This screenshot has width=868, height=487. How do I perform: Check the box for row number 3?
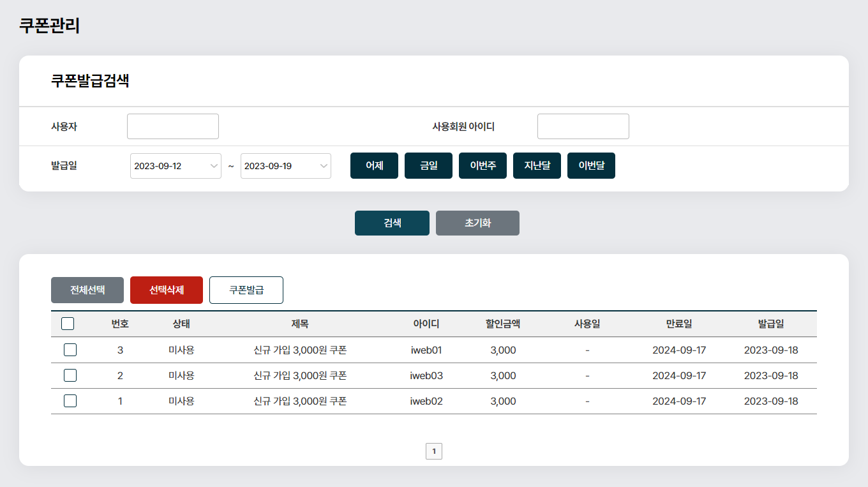(x=70, y=350)
